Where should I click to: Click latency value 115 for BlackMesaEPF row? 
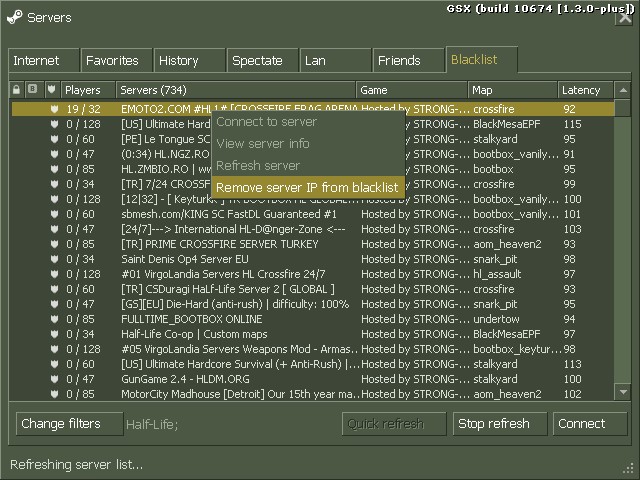pyautogui.click(x=572, y=124)
